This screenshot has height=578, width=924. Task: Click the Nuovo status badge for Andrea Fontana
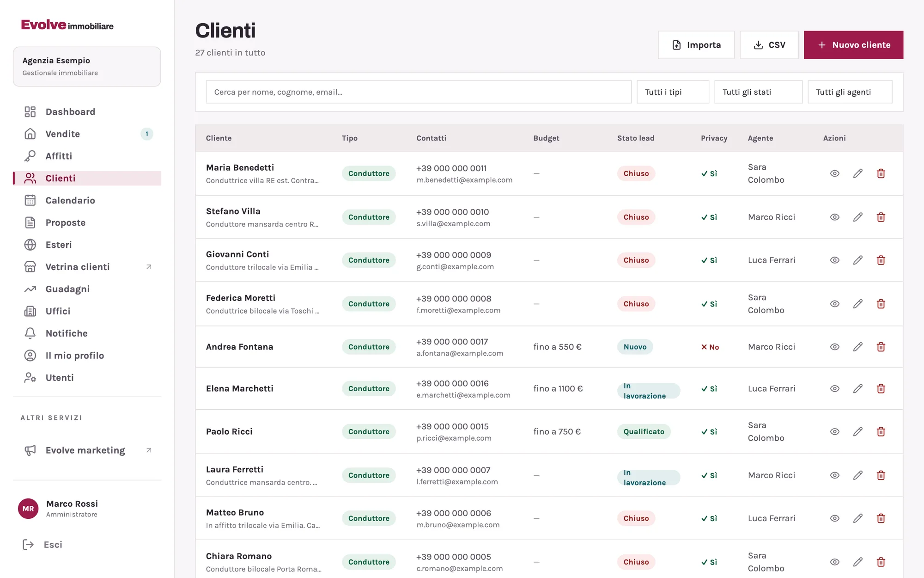click(635, 347)
